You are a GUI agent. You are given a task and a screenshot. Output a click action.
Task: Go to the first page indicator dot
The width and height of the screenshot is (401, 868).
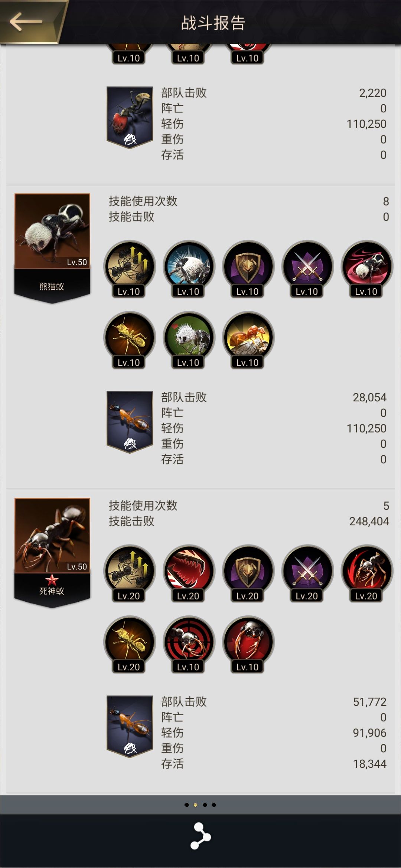pos(186,805)
